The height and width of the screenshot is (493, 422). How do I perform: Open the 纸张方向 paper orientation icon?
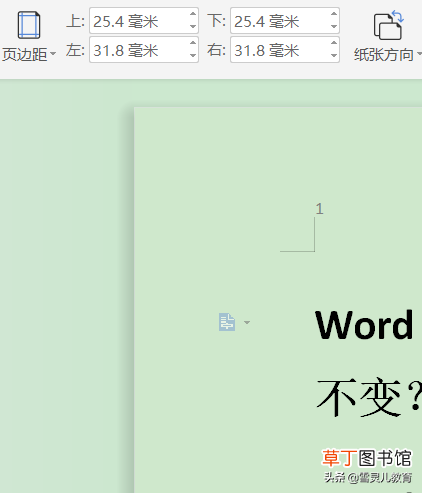pos(388,25)
